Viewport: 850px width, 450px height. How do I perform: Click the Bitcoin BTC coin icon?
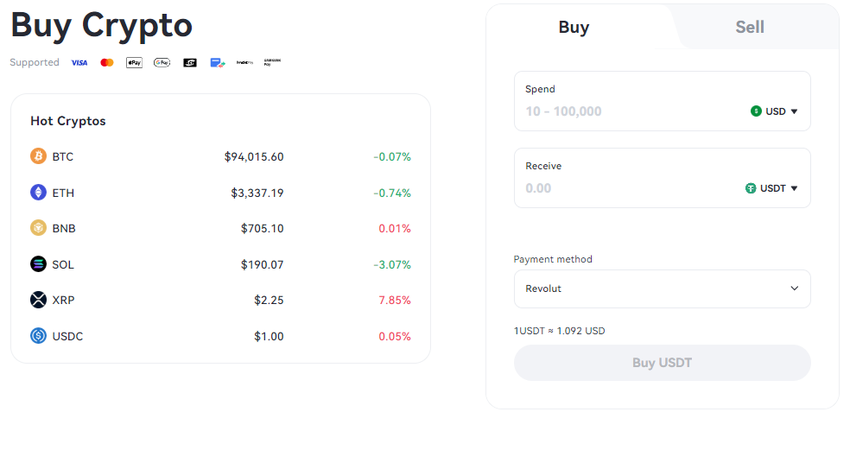[x=38, y=156]
